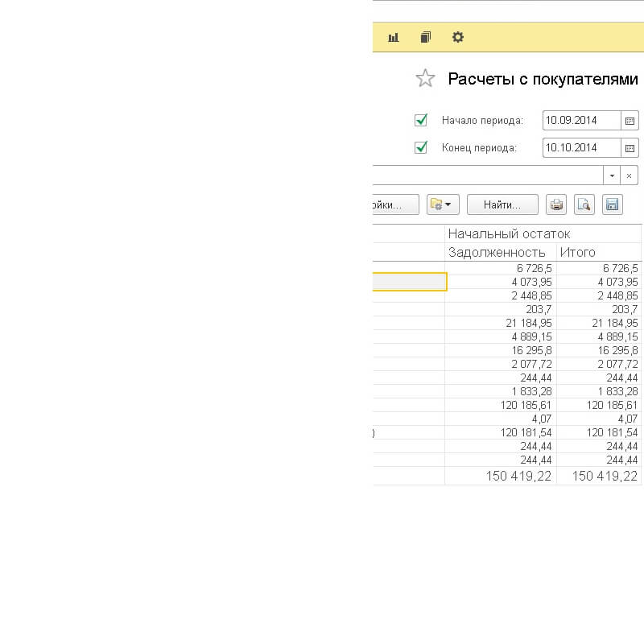This screenshot has width=644, height=644.
Task: Click the partially visible ойки... button
Action: coord(395,204)
